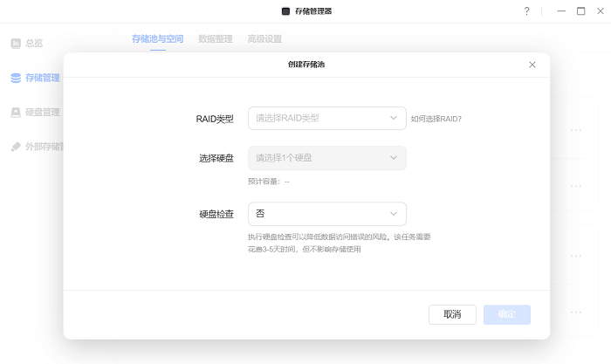Image resolution: width=611 pixels, height=364 pixels.
Task: Click the 总览 sidebar icon
Action: click(x=16, y=43)
